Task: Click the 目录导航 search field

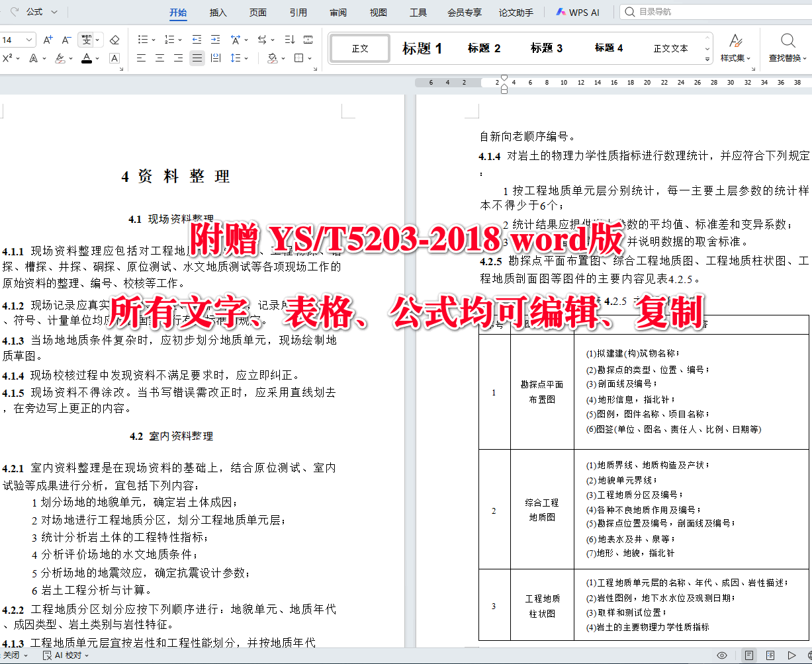Action: click(x=715, y=12)
